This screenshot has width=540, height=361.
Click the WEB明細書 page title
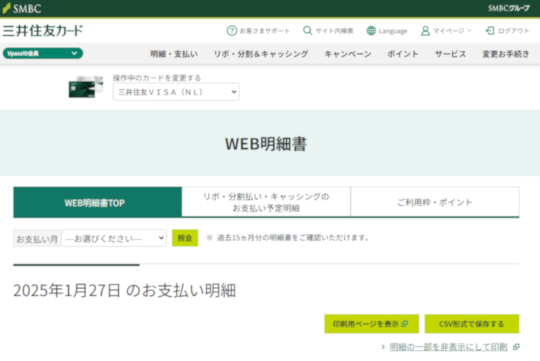pos(266,144)
